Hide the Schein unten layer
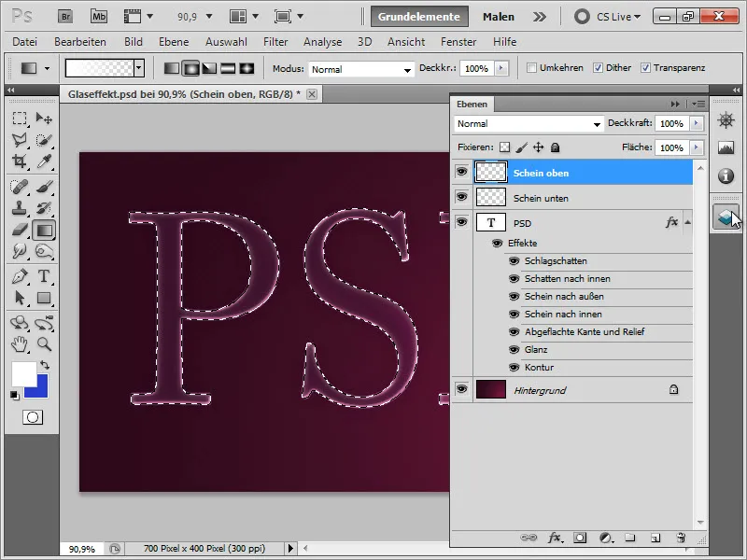The image size is (747, 560). (461, 197)
